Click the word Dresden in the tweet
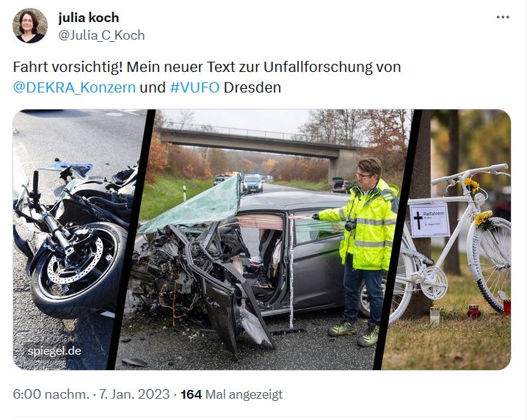This screenshot has height=420, width=527. [x=252, y=87]
